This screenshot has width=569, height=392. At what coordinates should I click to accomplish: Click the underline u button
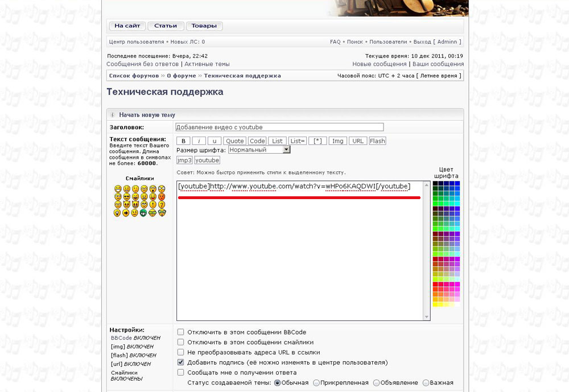coord(214,141)
